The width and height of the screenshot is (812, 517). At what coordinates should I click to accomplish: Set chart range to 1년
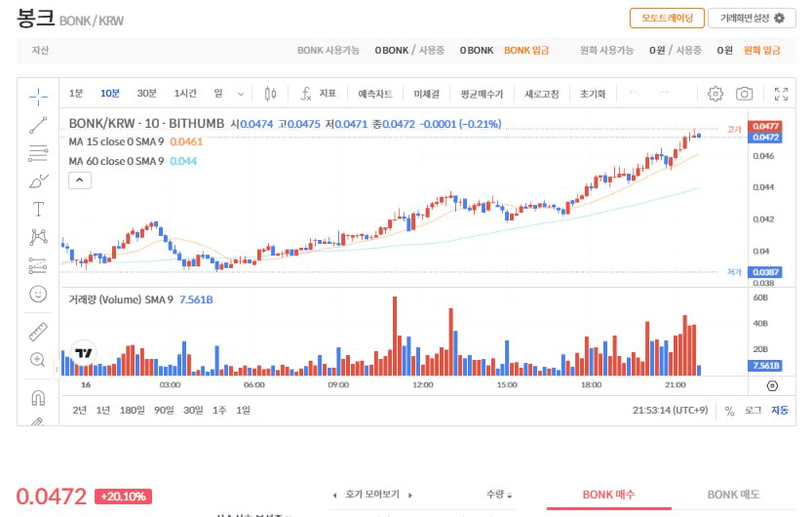pos(103,411)
